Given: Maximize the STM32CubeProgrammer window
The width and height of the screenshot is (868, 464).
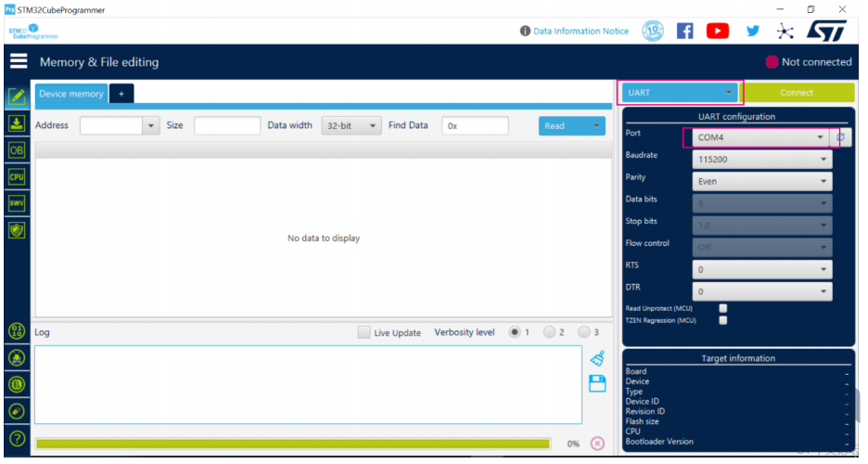Looking at the screenshot, I should (x=811, y=9).
